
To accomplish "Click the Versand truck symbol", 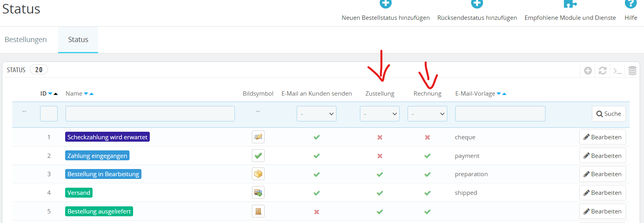I will pyautogui.click(x=258, y=192).
